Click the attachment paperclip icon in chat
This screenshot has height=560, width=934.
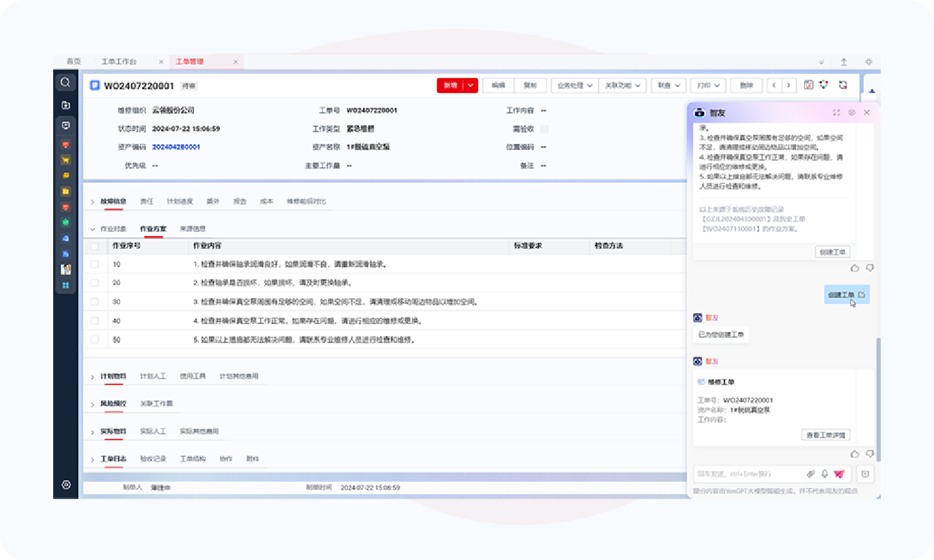click(810, 474)
